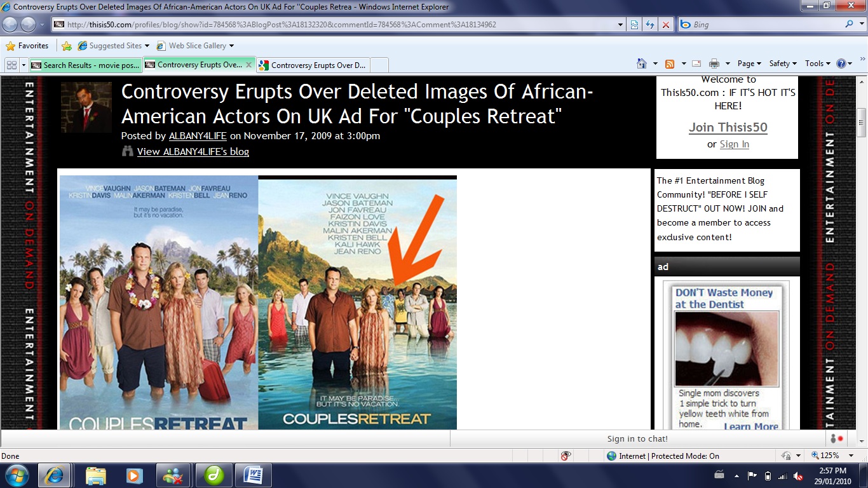Image resolution: width=868 pixels, height=488 pixels.
Task: Switch to the Controversy Erupts tab with Google icon
Action: [313, 65]
